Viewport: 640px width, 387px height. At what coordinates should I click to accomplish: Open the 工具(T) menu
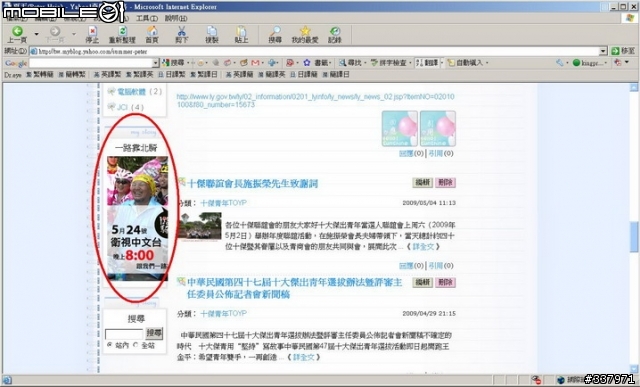tap(147, 18)
